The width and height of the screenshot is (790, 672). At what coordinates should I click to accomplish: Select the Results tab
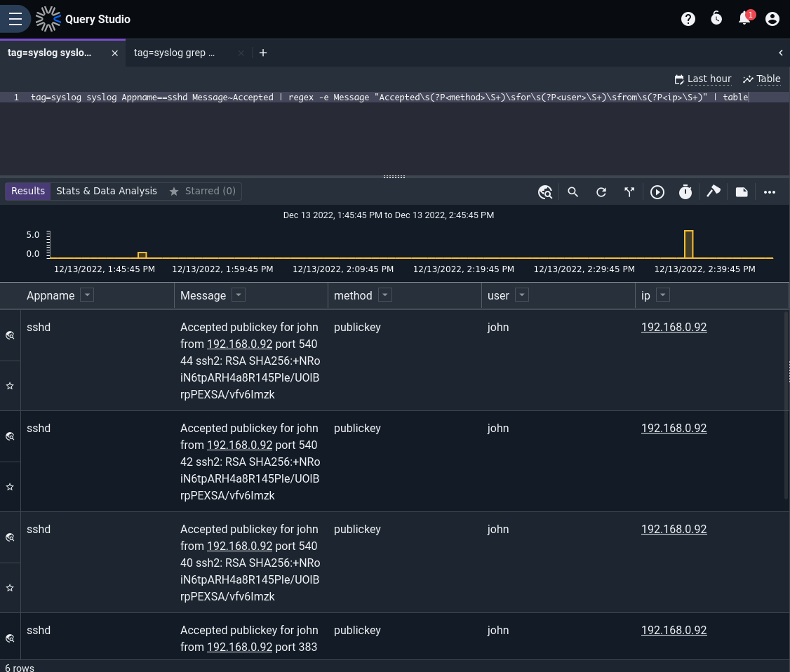point(27,191)
